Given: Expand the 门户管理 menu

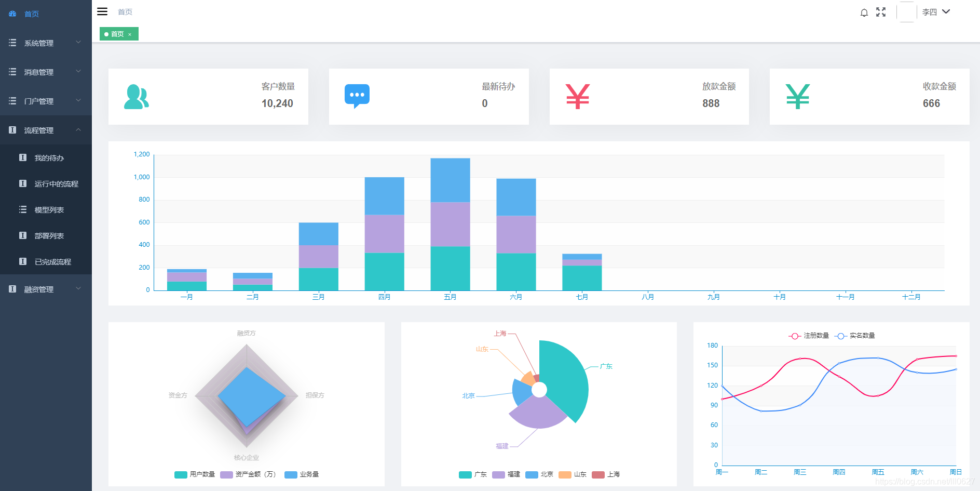Looking at the screenshot, I should (46, 101).
